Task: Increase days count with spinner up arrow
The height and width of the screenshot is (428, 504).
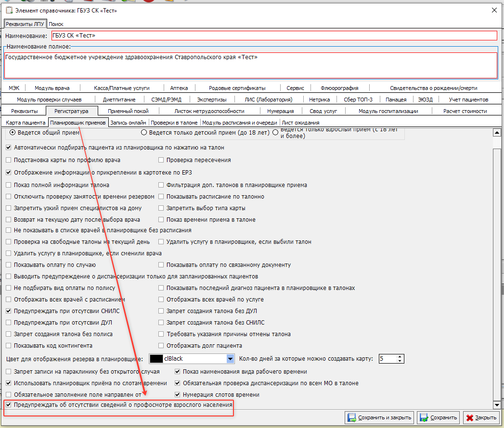Action: pos(400,356)
